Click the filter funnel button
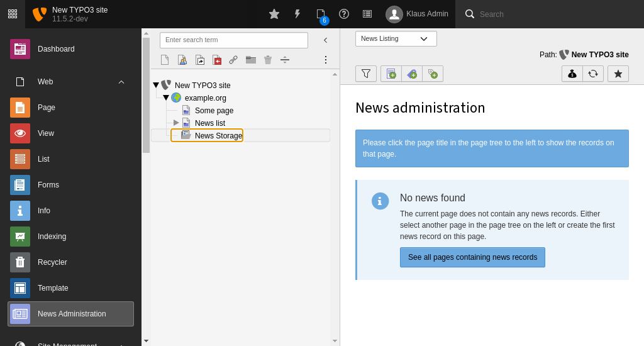 click(x=366, y=74)
